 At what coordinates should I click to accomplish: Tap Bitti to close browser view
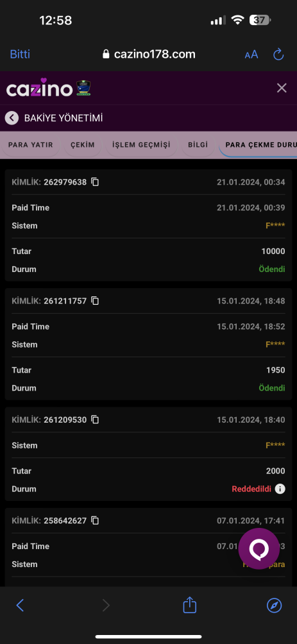pyautogui.click(x=20, y=55)
